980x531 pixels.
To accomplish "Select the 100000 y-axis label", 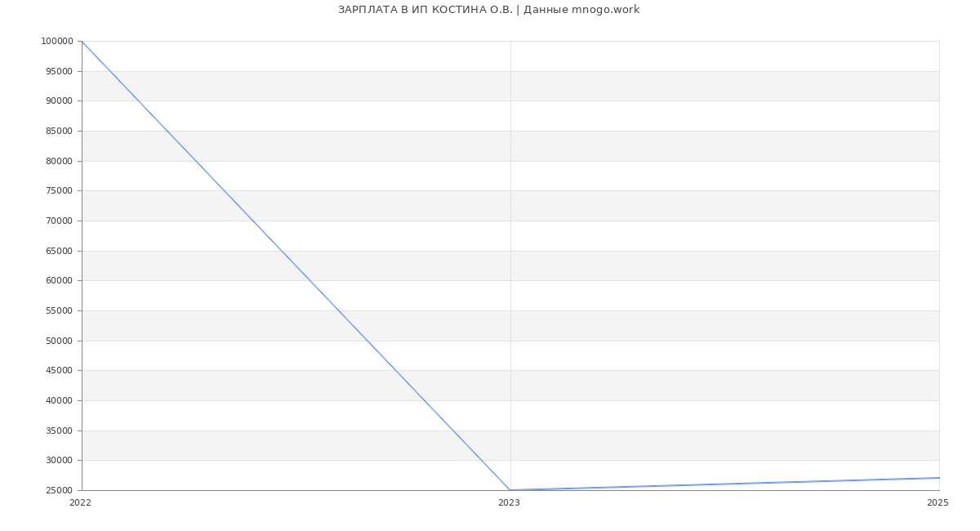I will point(56,42).
